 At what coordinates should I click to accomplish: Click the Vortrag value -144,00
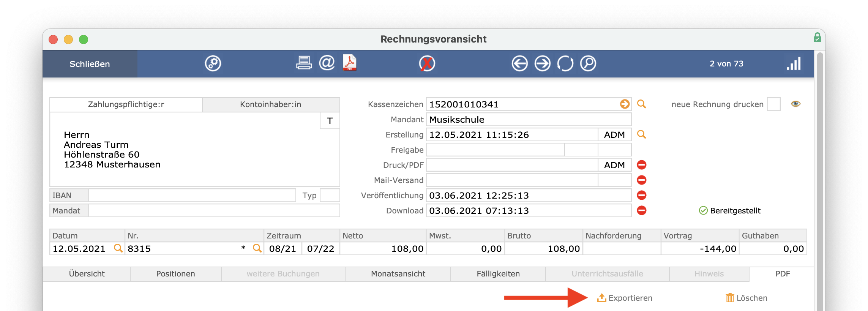click(x=700, y=248)
